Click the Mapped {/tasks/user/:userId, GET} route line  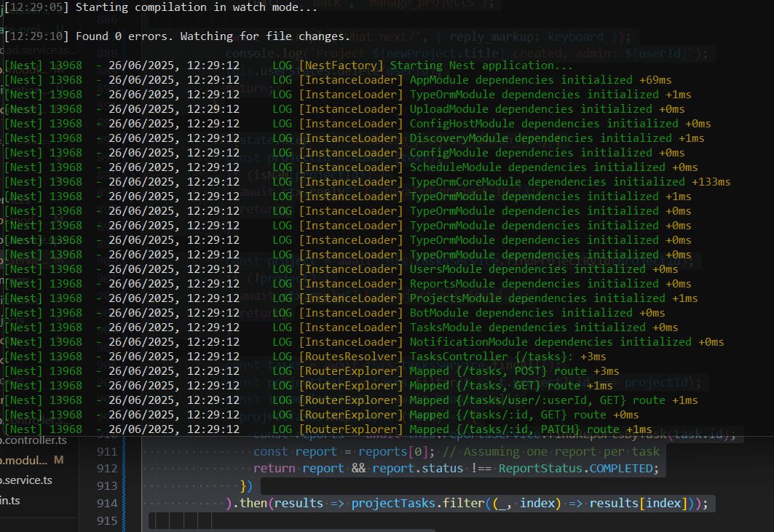pyautogui.click(x=351, y=400)
